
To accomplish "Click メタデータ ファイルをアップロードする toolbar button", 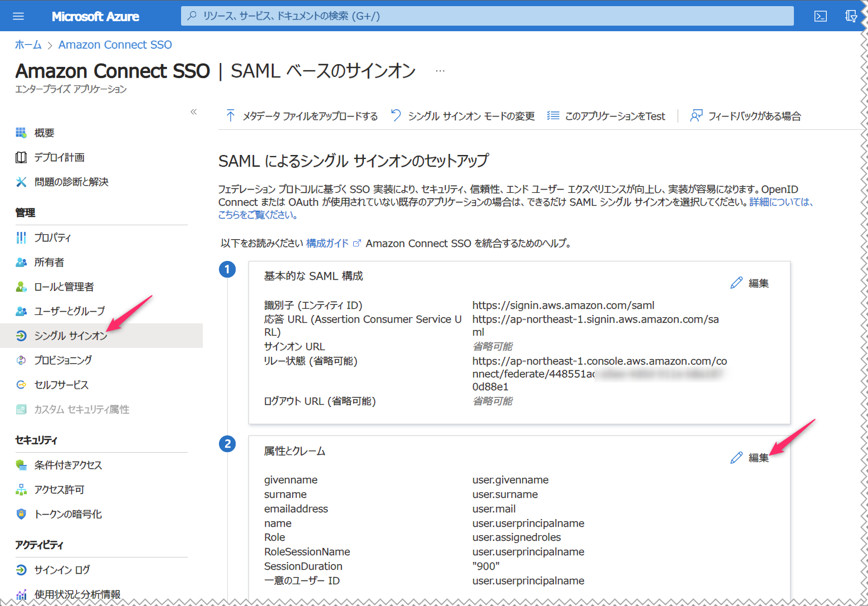I will (301, 116).
